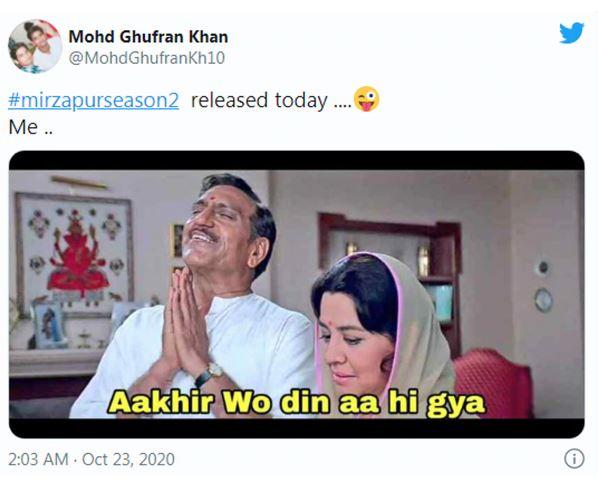598x491 pixels.
Task: Click the man's wristwatch in the image
Action: pyautogui.click(x=209, y=375)
